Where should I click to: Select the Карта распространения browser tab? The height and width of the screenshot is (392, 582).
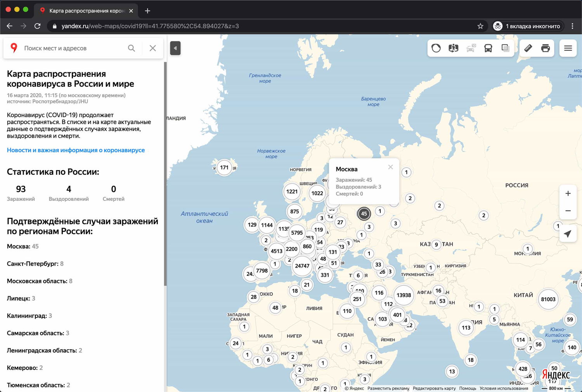(86, 10)
